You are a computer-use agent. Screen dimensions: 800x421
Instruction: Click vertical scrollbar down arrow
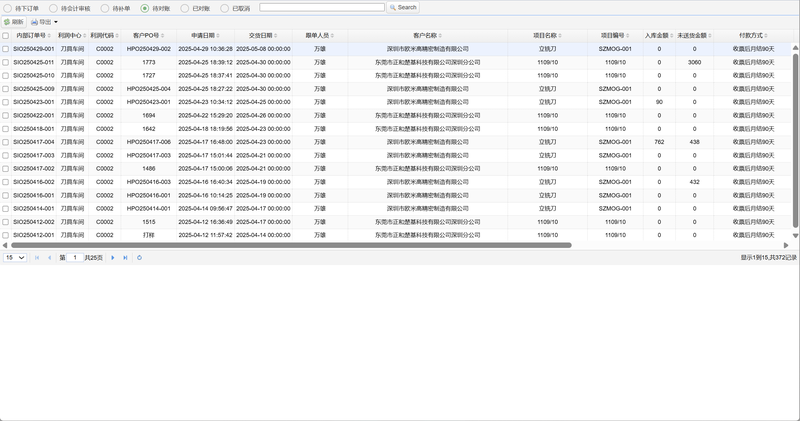point(795,235)
